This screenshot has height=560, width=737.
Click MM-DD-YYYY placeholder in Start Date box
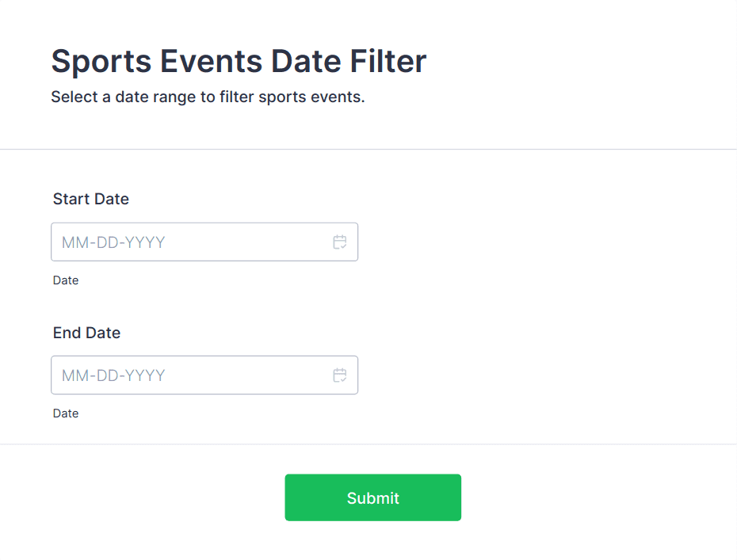click(113, 242)
